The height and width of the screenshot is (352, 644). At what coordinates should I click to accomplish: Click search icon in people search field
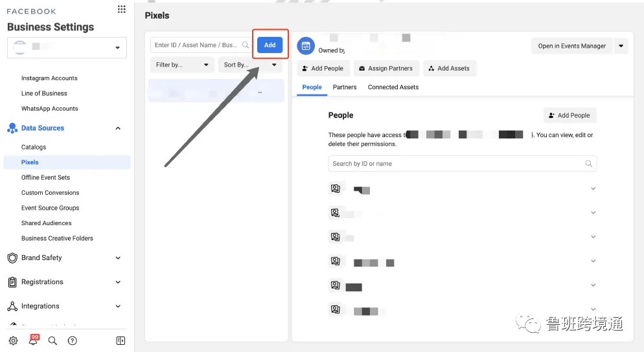point(588,163)
